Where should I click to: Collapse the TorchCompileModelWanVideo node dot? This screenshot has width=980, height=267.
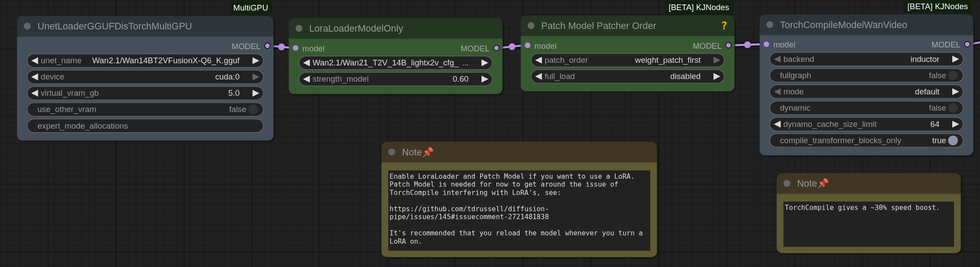[770, 25]
